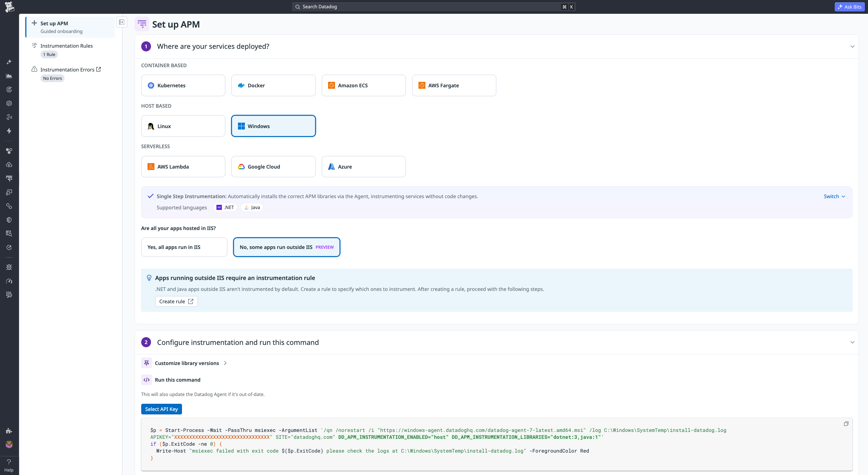
Task: Click the Customize library versions pin icon
Action: point(147,363)
